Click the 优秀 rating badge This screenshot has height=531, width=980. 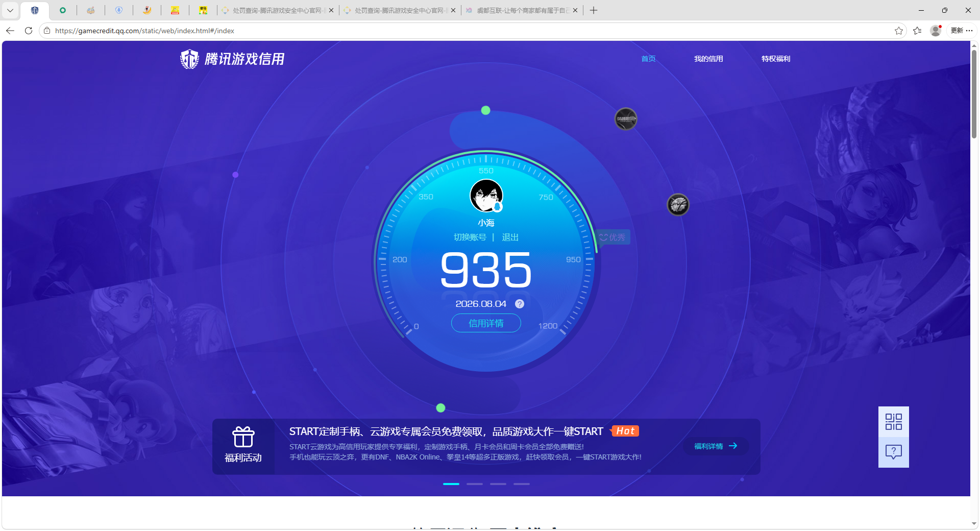pyautogui.click(x=612, y=237)
